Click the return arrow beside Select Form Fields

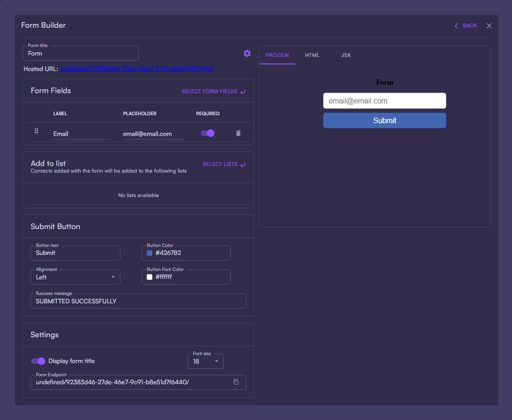coord(243,92)
